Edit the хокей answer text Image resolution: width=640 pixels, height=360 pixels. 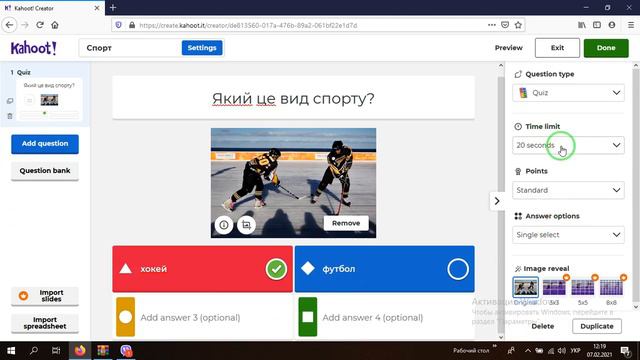point(153,269)
